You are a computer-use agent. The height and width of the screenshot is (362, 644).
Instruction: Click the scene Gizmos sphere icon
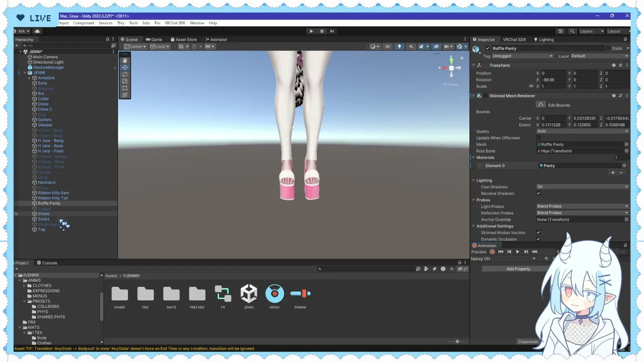tap(459, 47)
